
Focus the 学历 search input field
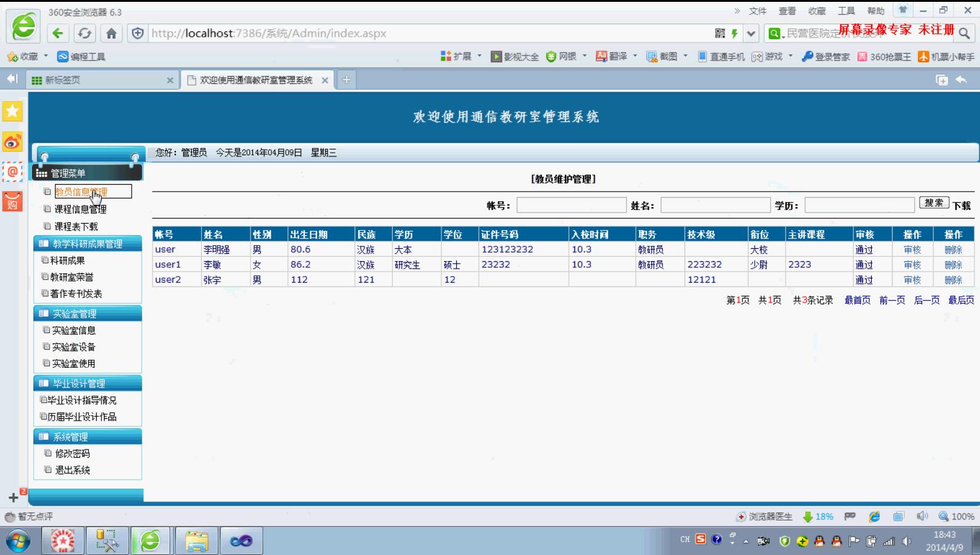[859, 205]
